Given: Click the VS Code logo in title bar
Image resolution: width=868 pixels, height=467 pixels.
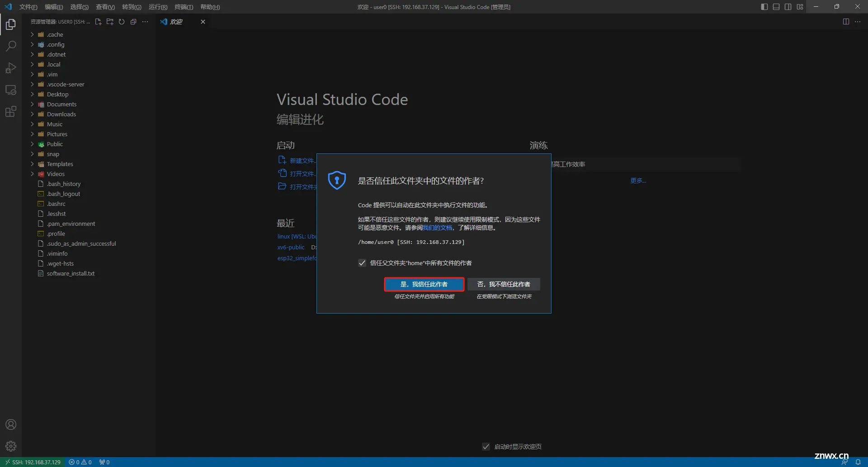Looking at the screenshot, I should (8, 7).
